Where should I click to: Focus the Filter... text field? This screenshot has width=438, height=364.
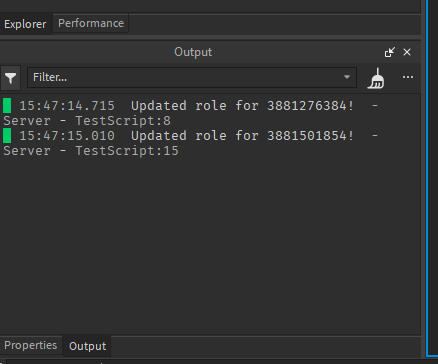coord(192,77)
